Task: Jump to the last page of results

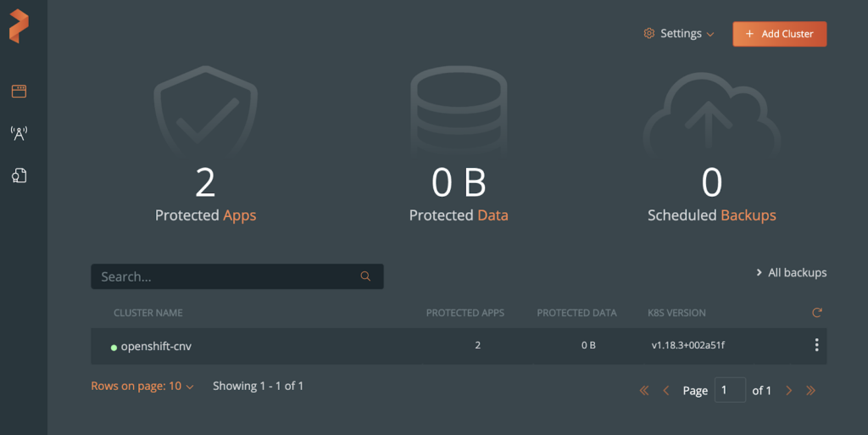Action: click(811, 391)
